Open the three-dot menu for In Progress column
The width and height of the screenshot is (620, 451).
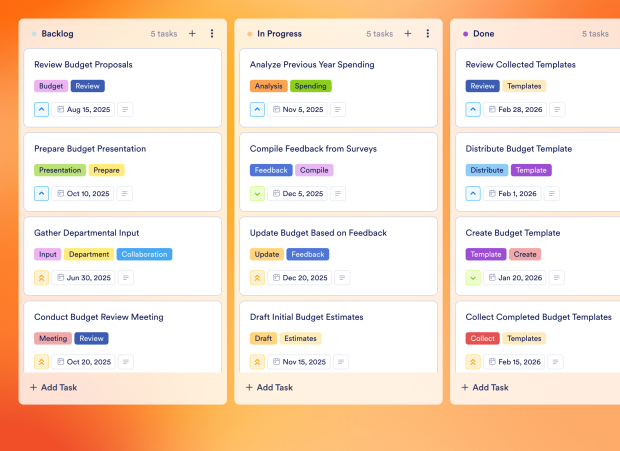(428, 33)
